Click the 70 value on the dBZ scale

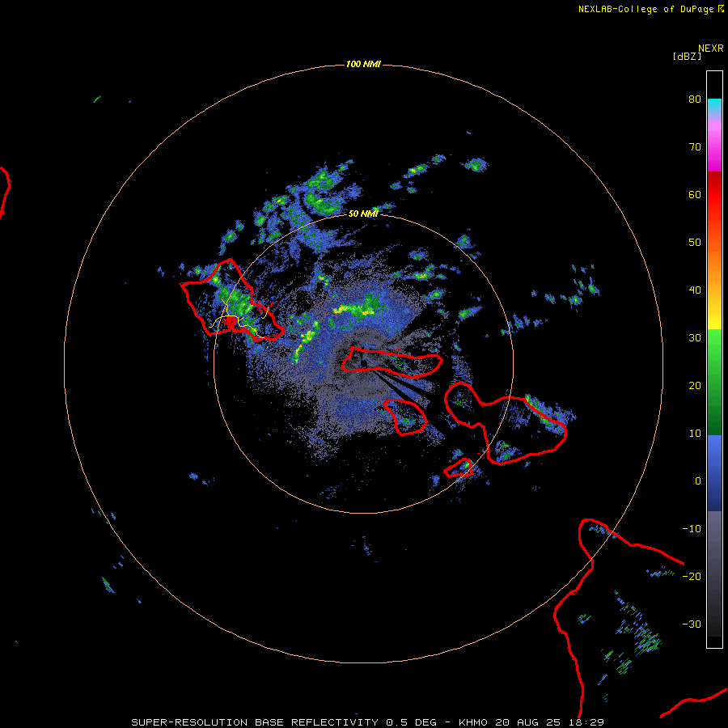coord(695,146)
